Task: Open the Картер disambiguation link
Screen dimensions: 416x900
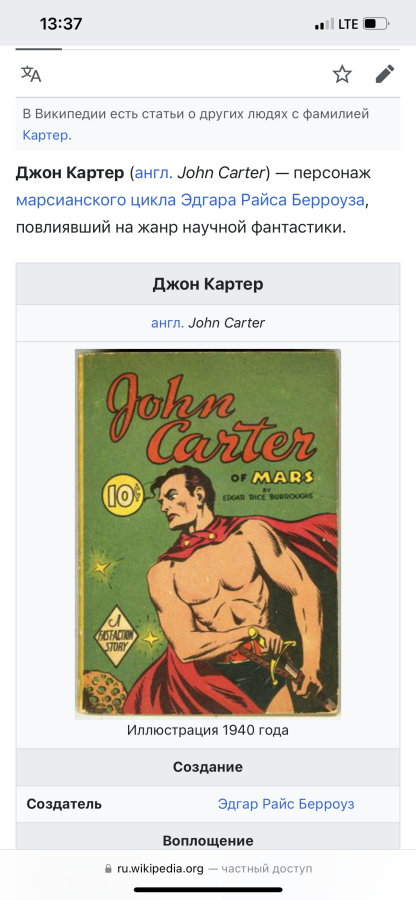Action: coord(45,135)
